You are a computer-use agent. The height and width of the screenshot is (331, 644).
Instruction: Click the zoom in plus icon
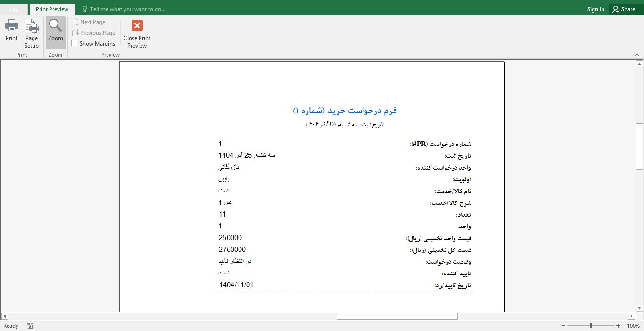click(618, 325)
